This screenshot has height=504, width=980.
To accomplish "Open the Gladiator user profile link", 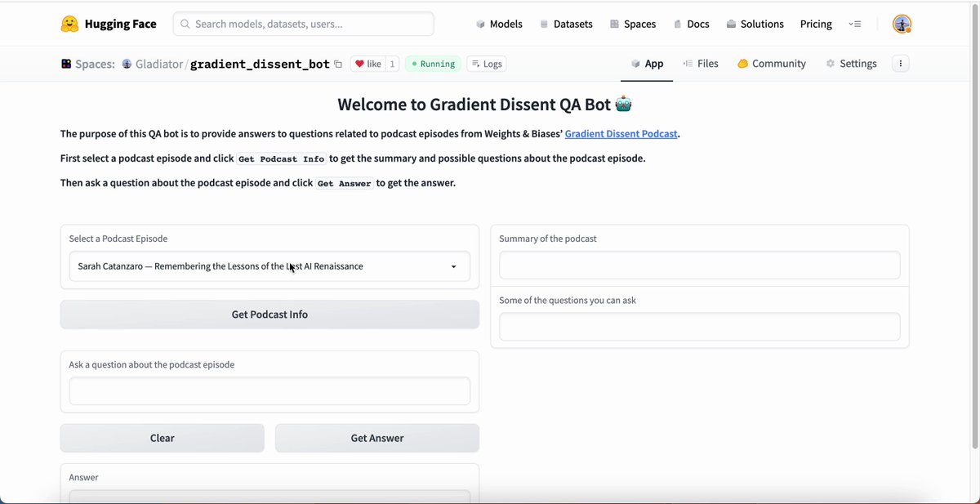I will [159, 64].
